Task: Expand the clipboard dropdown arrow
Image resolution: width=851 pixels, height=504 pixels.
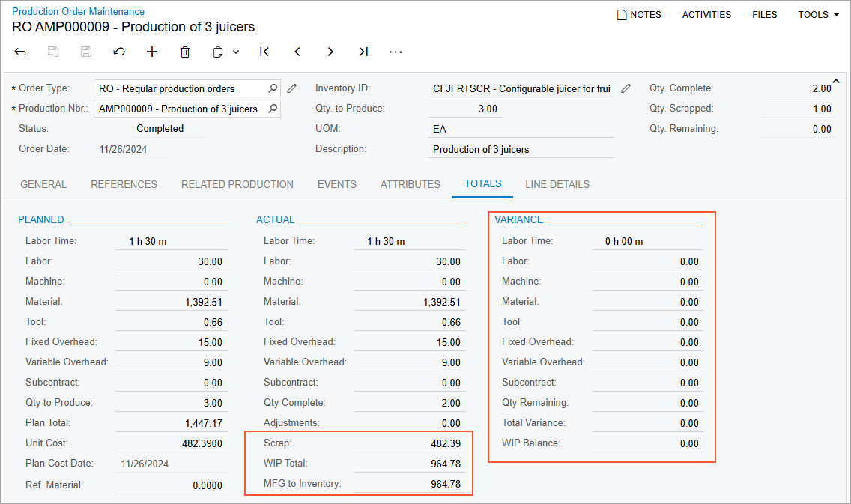Action: click(236, 52)
